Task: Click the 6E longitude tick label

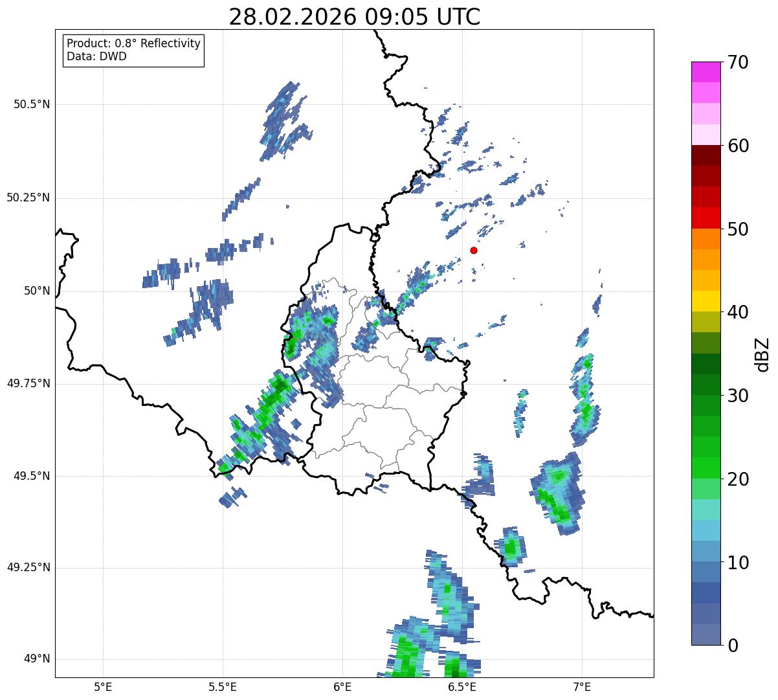Action: click(x=342, y=686)
